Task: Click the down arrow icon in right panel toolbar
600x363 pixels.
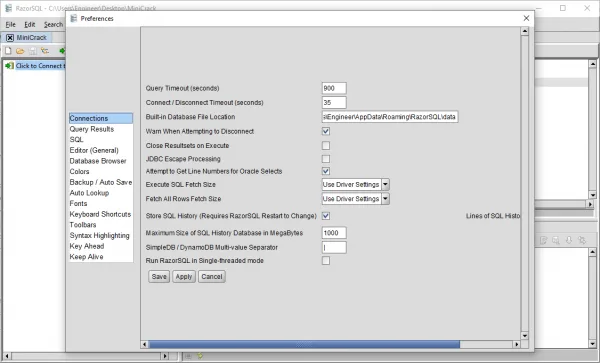Action: 569,240
